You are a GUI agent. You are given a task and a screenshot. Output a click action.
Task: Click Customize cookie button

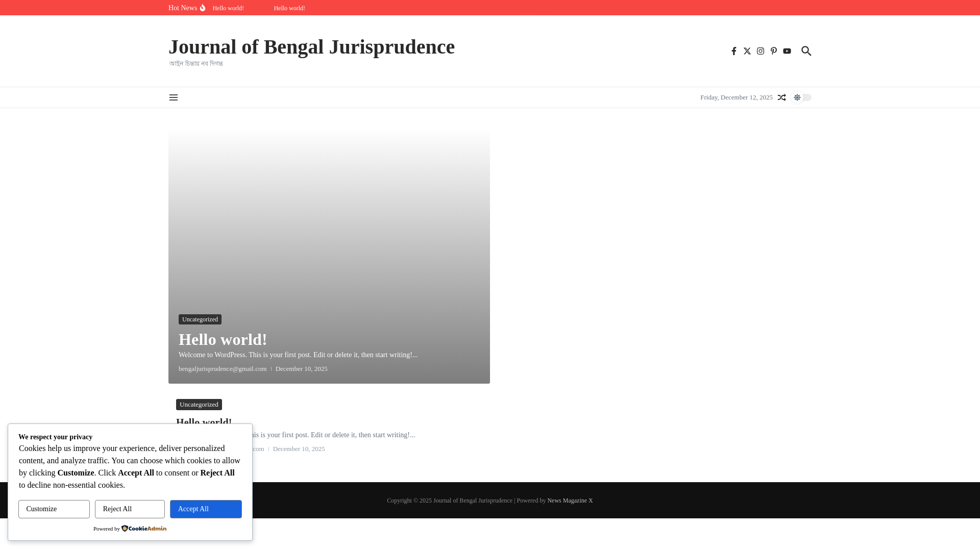(x=54, y=509)
